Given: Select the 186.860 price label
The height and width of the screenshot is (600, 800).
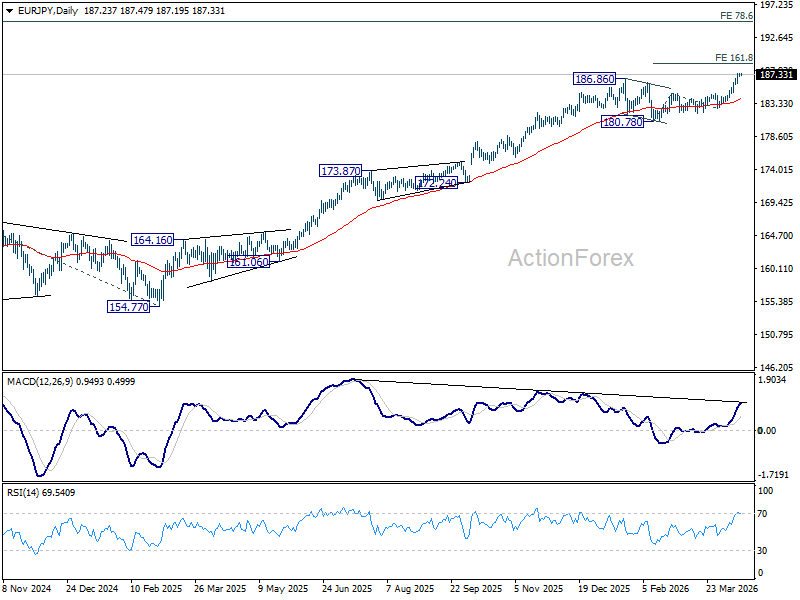Looking at the screenshot, I should pyautogui.click(x=594, y=79).
